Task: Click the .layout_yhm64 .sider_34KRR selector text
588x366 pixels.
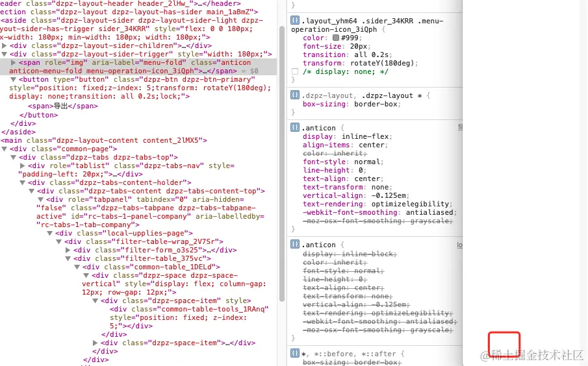Action: [x=367, y=25]
